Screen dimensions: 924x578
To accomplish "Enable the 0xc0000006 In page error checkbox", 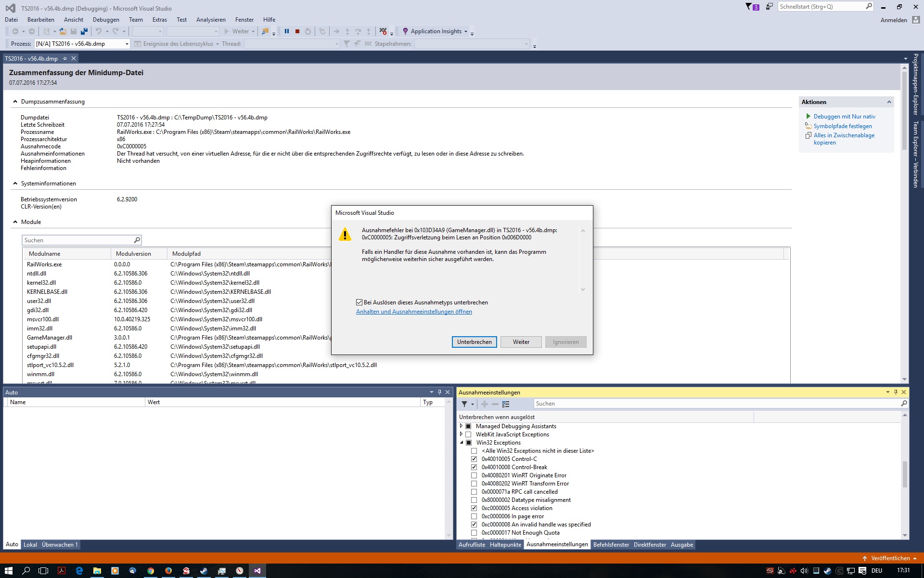I will tap(474, 516).
